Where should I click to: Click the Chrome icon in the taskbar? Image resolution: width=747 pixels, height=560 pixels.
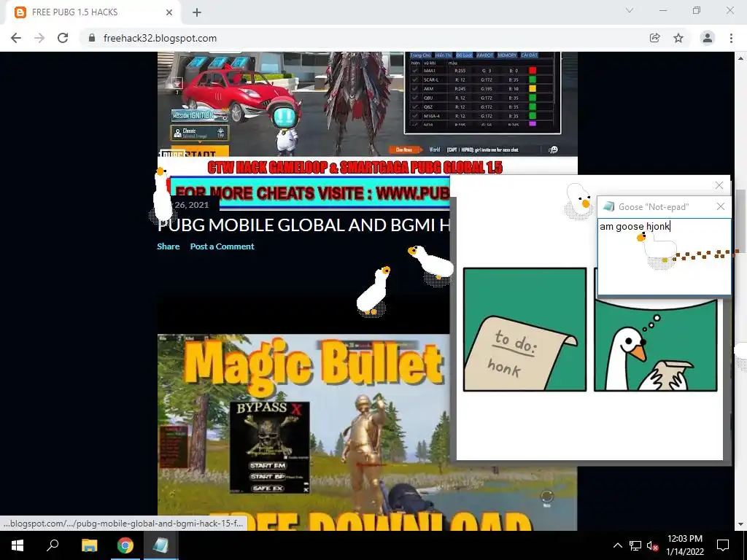tap(125, 545)
